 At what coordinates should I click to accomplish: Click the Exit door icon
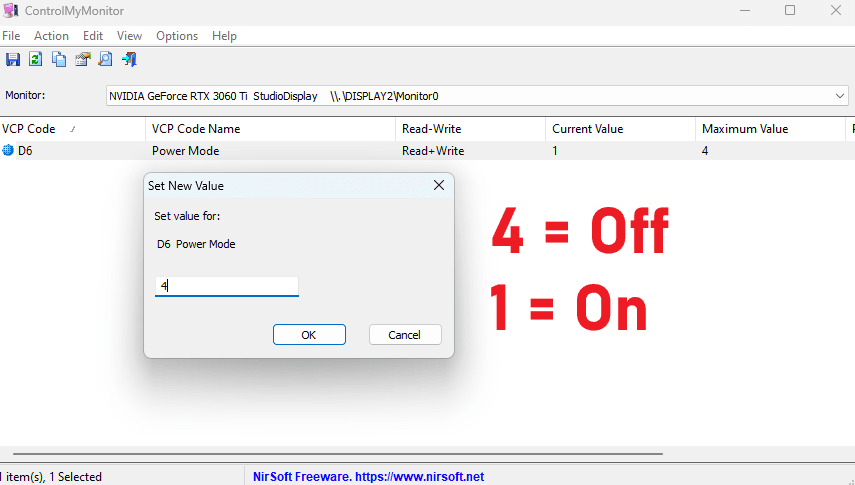tap(129, 60)
